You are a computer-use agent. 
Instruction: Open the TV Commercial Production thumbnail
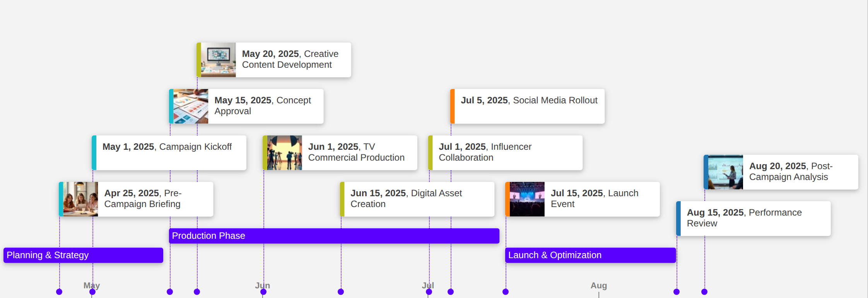(x=285, y=152)
